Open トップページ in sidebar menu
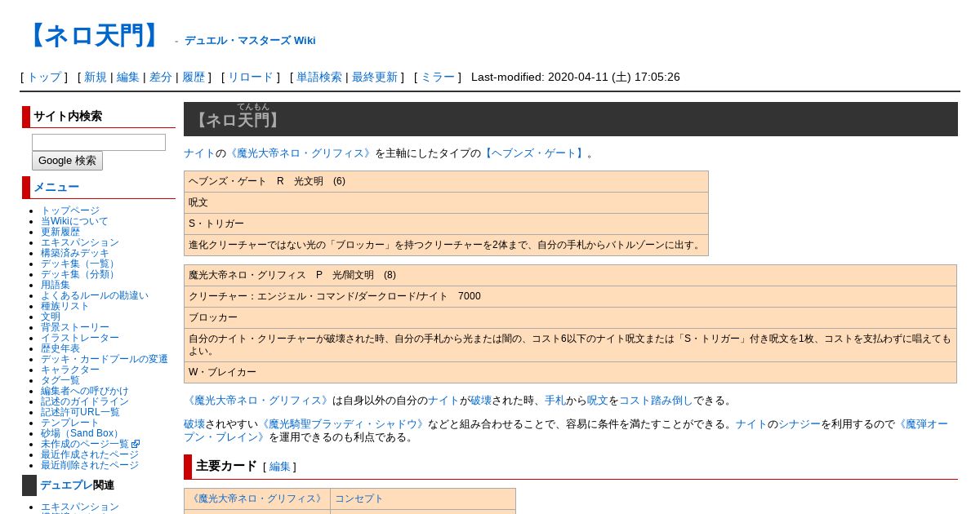Image resolution: width=980 pixels, height=514 pixels. pyautogui.click(x=70, y=210)
